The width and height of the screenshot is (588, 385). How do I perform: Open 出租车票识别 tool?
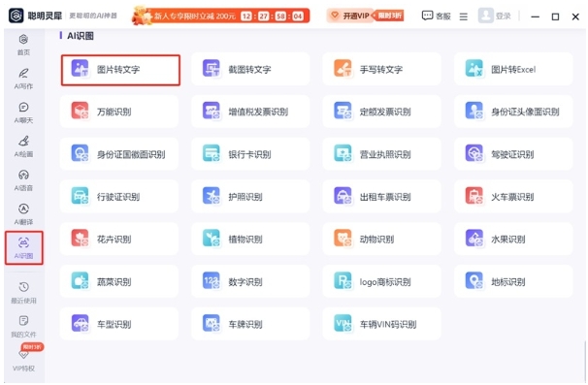pyautogui.click(x=381, y=197)
